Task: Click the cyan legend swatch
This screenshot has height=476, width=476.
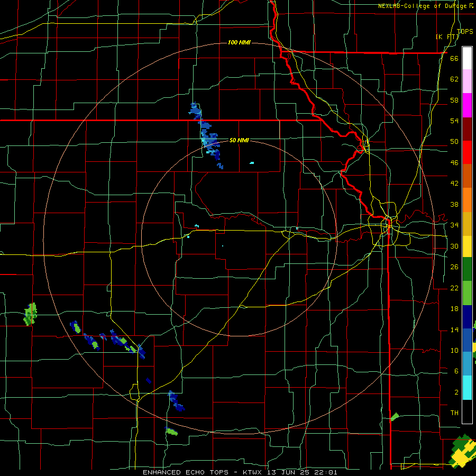Action: coord(467,388)
